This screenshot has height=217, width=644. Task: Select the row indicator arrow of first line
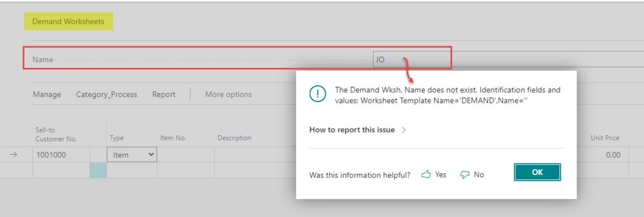14,155
